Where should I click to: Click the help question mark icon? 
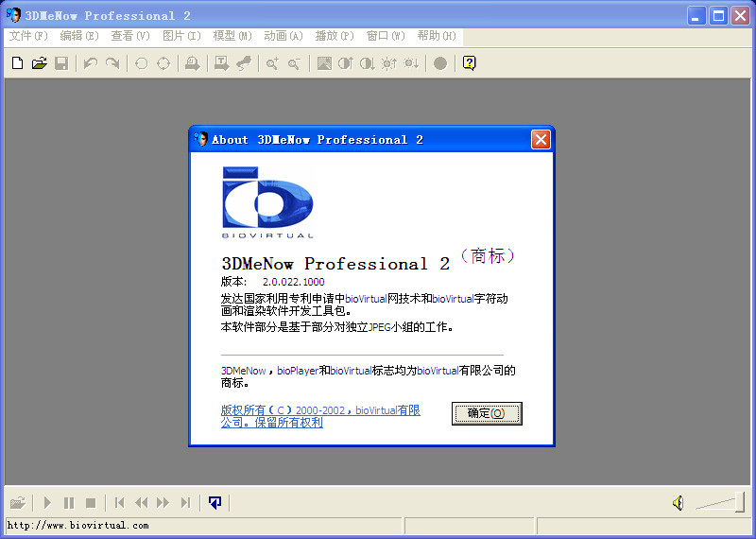tap(469, 63)
